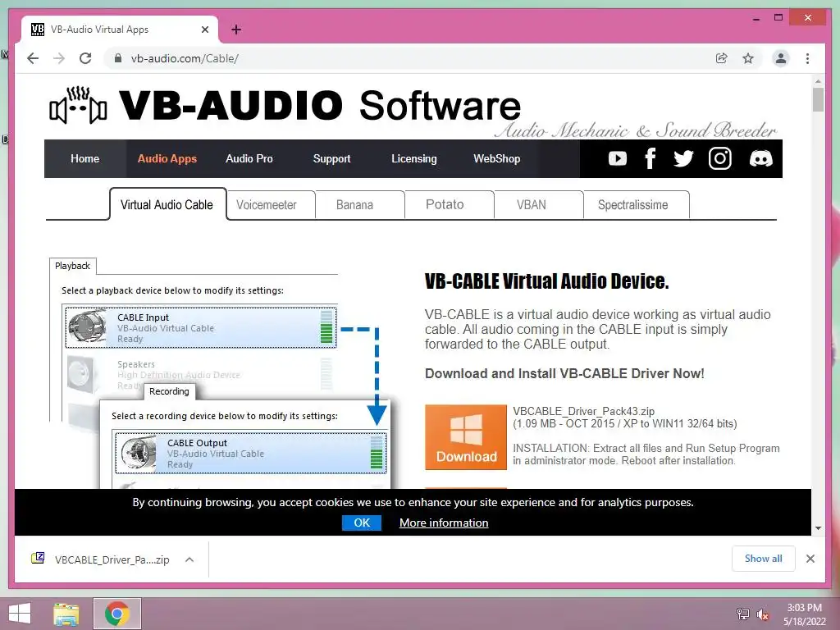
Task: Open the WebShop menu item
Action: pyautogui.click(x=496, y=158)
